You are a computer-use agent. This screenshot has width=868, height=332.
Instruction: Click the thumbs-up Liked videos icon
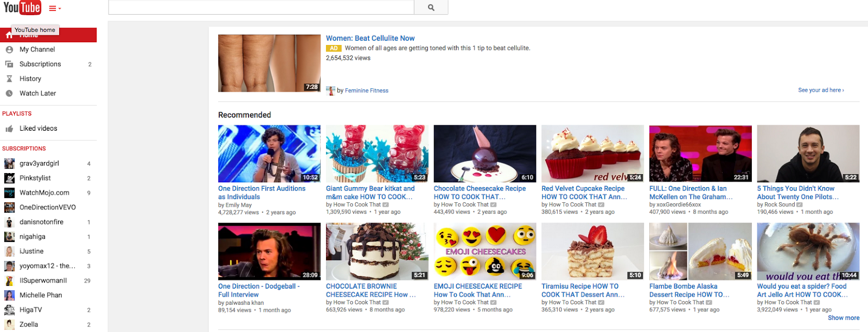(x=9, y=129)
